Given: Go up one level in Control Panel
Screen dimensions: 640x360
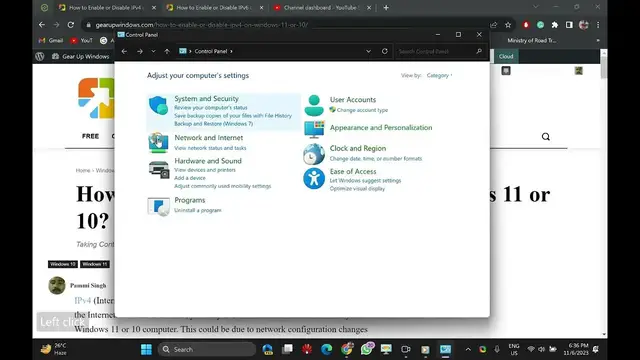Looking at the screenshot, I should [167, 51].
